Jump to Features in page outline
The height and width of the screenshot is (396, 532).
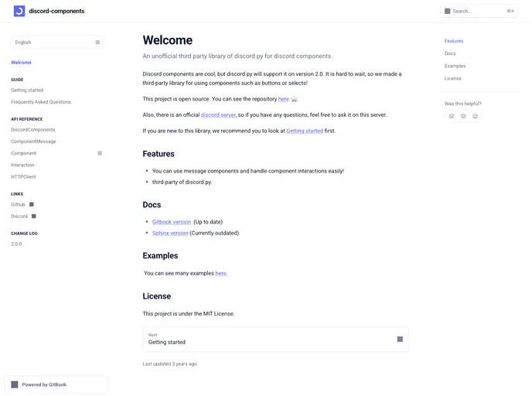454,41
